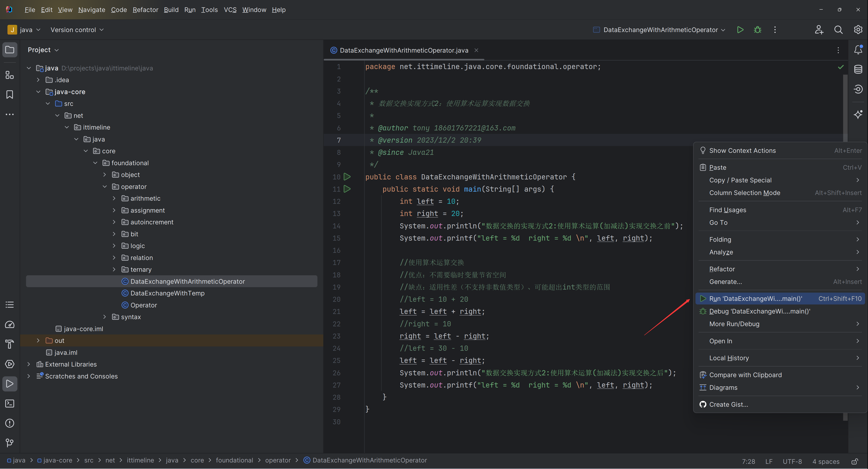Choose Show Context Actions
The height and width of the screenshot is (469, 868).
(780, 151)
